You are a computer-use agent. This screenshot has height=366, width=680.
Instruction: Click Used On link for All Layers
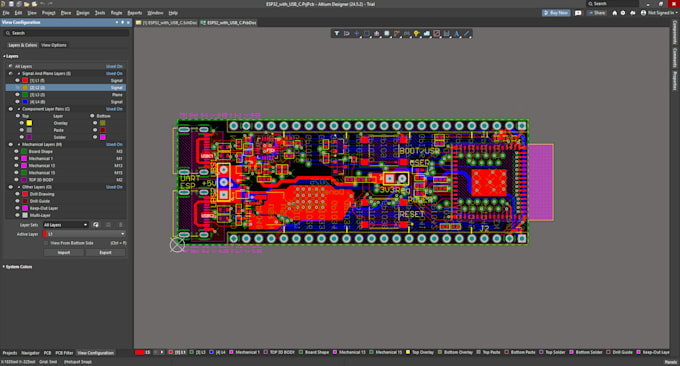(x=114, y=66)
